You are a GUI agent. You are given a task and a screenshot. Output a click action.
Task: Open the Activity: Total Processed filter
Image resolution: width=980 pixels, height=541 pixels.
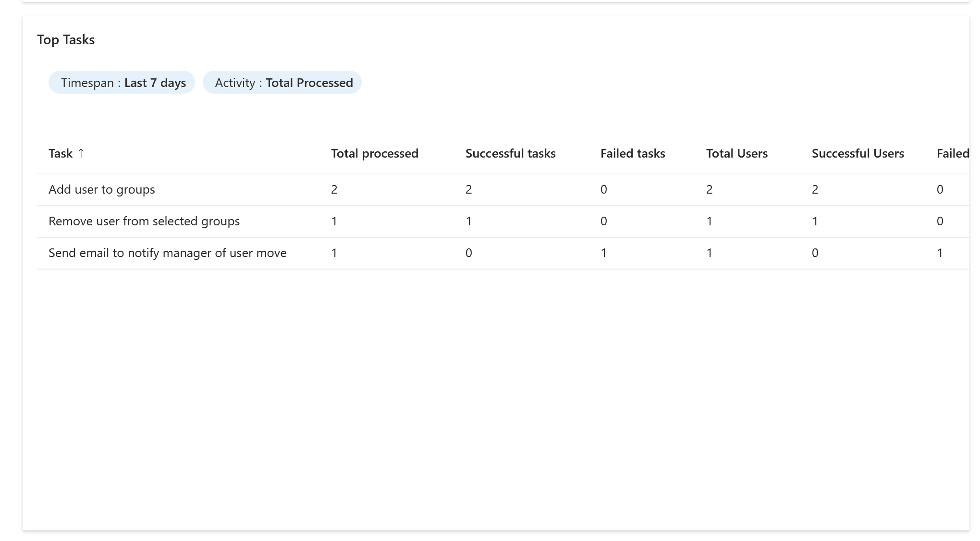pyautogui.click(x=282, y=83)
